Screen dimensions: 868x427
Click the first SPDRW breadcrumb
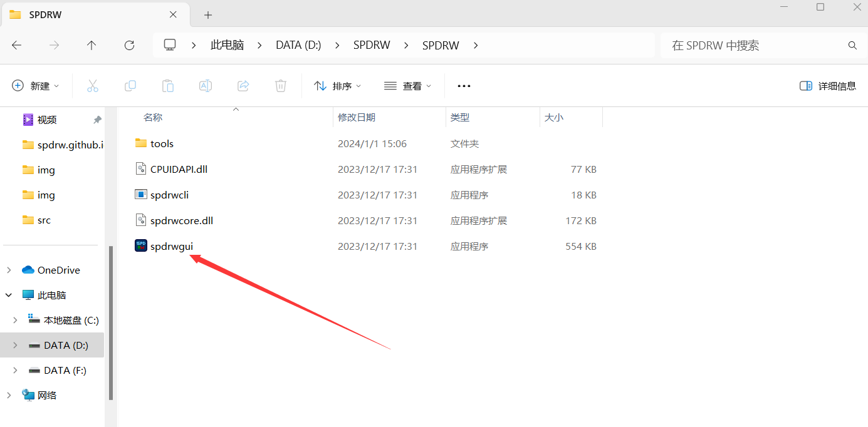[372, 45]
